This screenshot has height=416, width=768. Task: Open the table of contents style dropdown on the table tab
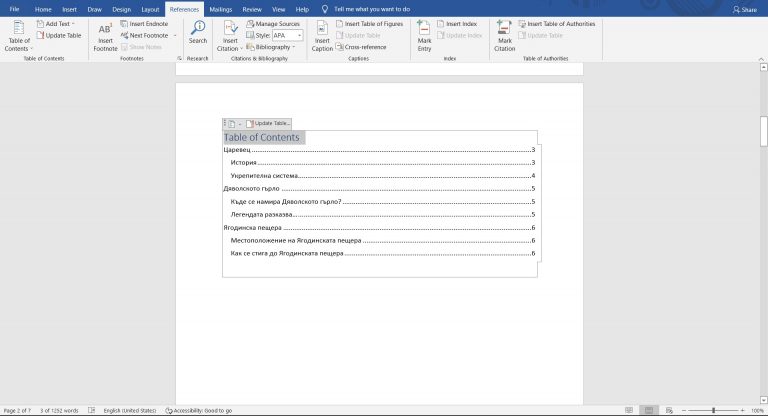coord(234,124)
